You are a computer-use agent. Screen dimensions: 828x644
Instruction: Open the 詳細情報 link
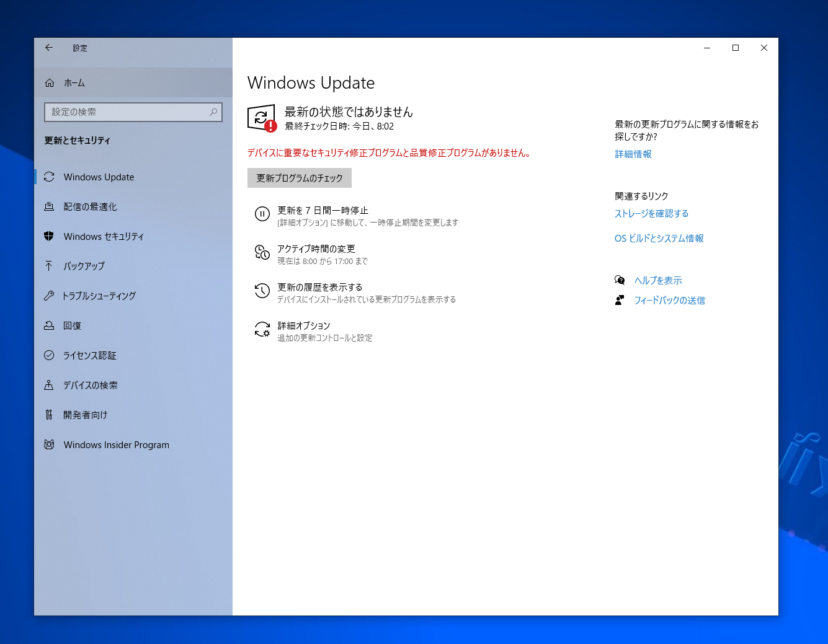point(633,154)
